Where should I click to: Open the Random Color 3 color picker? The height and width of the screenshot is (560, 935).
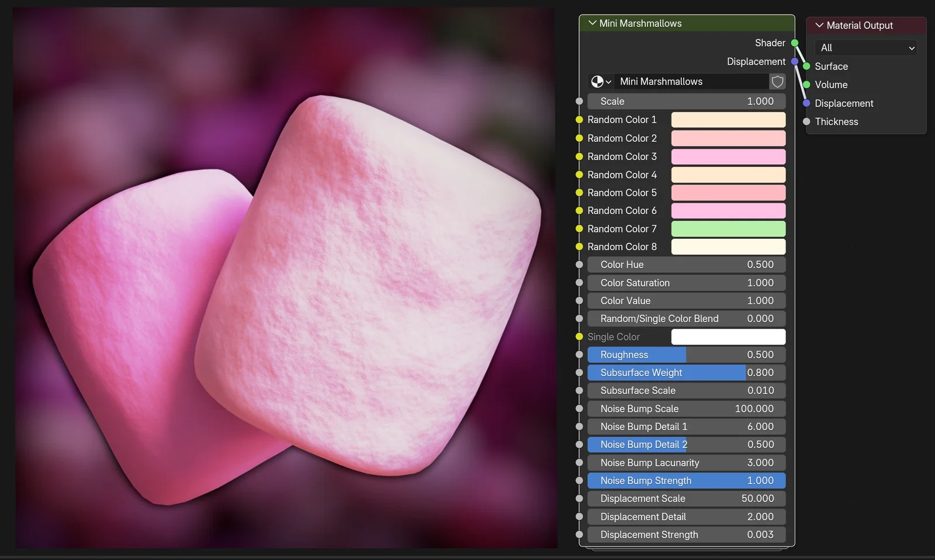coord(728,156)
